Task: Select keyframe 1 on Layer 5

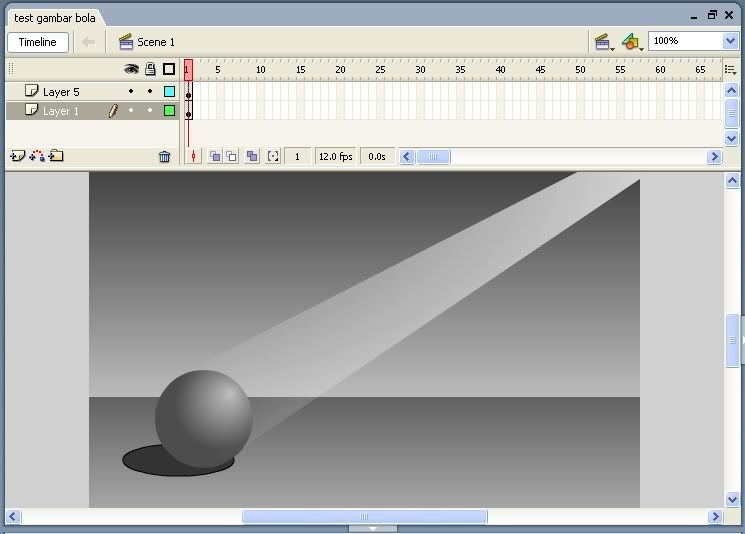Action: (189, 92)
